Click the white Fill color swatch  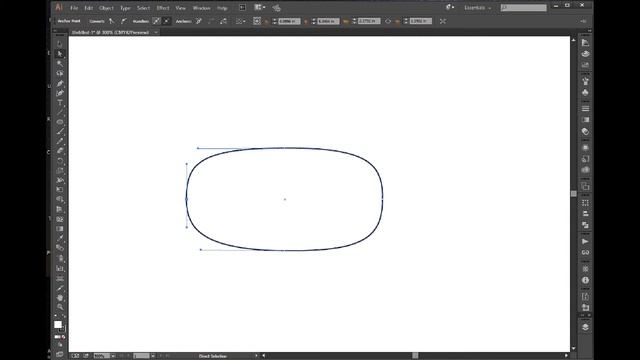click(x=58, y=324)
